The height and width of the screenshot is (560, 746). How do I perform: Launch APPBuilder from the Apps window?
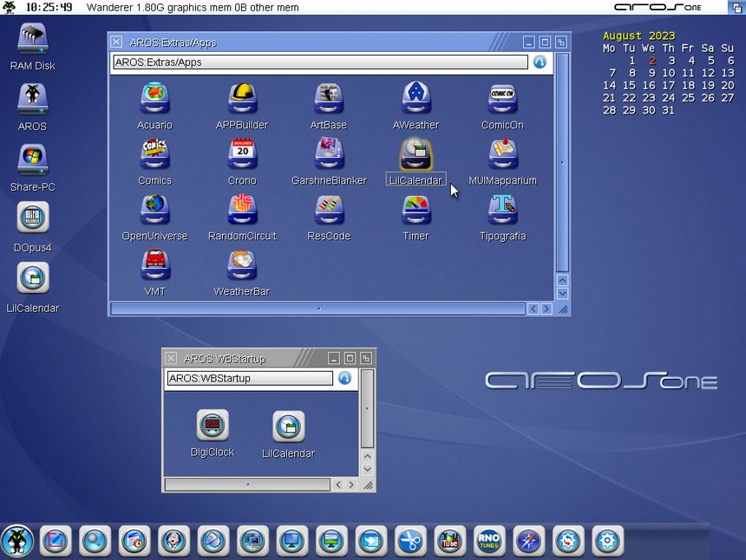coord(242,99)
